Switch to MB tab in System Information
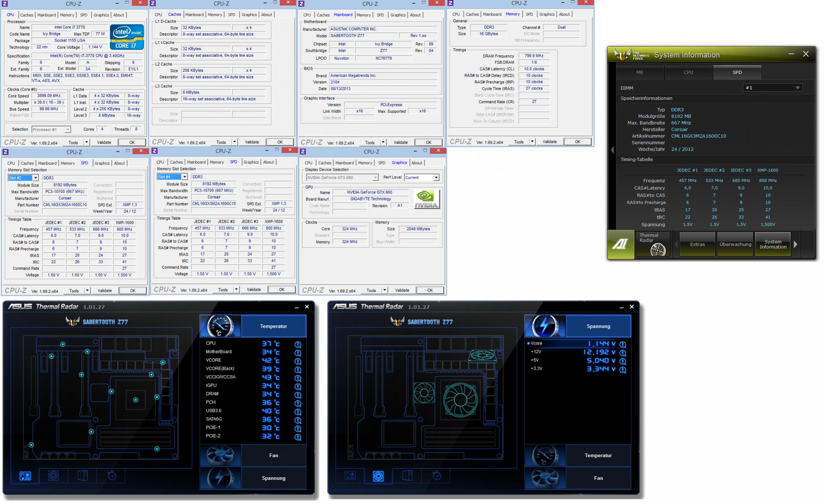 [x=639, y=73]
